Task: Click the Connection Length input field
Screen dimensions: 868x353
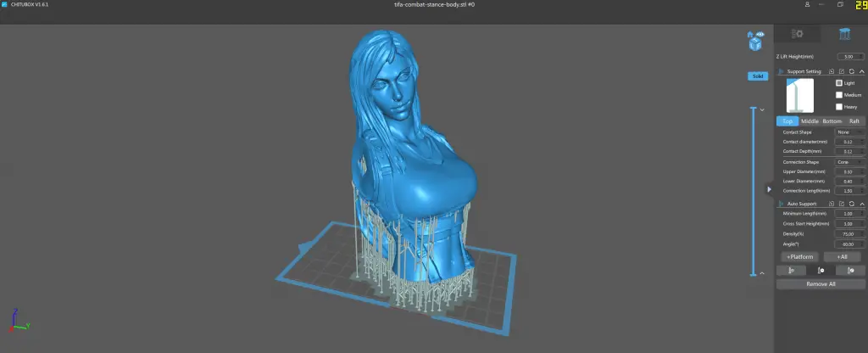Action: pos(849,191)
